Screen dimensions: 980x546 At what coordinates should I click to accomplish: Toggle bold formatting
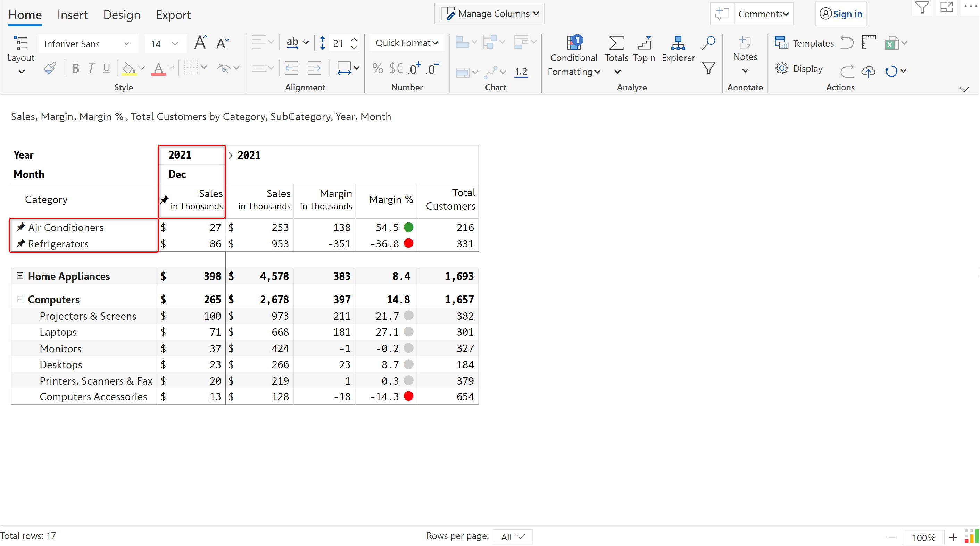point(75,68)
